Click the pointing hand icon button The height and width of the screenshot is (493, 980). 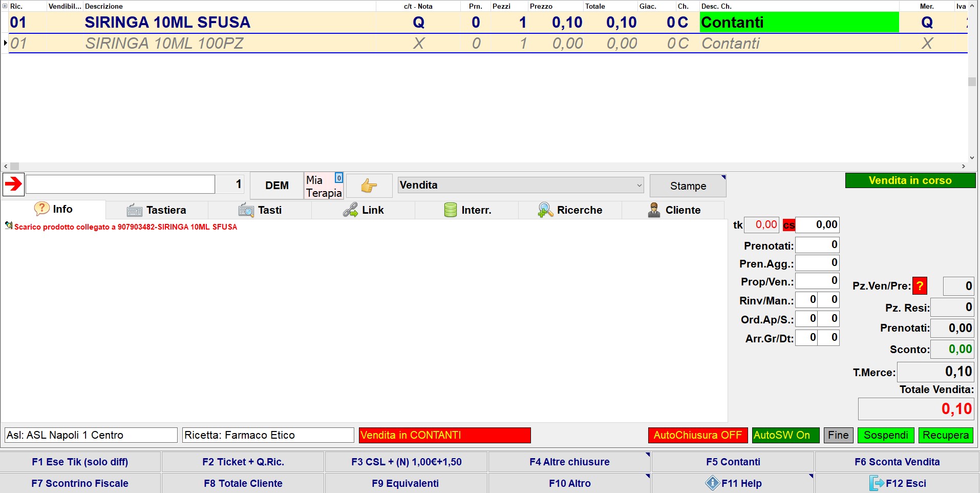click(369, 186)
